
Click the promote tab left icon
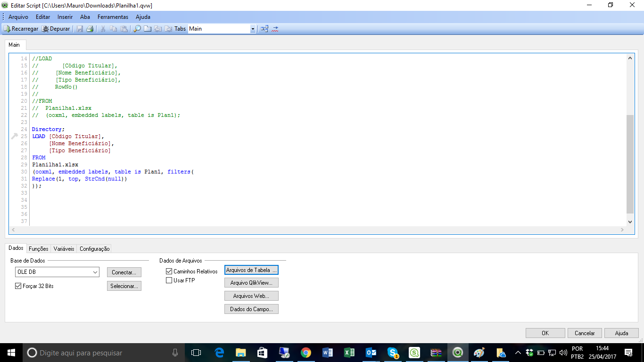158,29
